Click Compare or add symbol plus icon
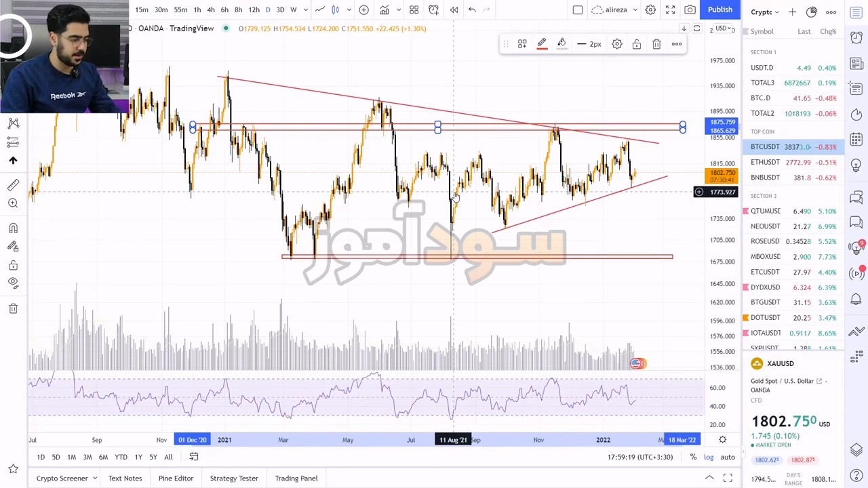 364,9
